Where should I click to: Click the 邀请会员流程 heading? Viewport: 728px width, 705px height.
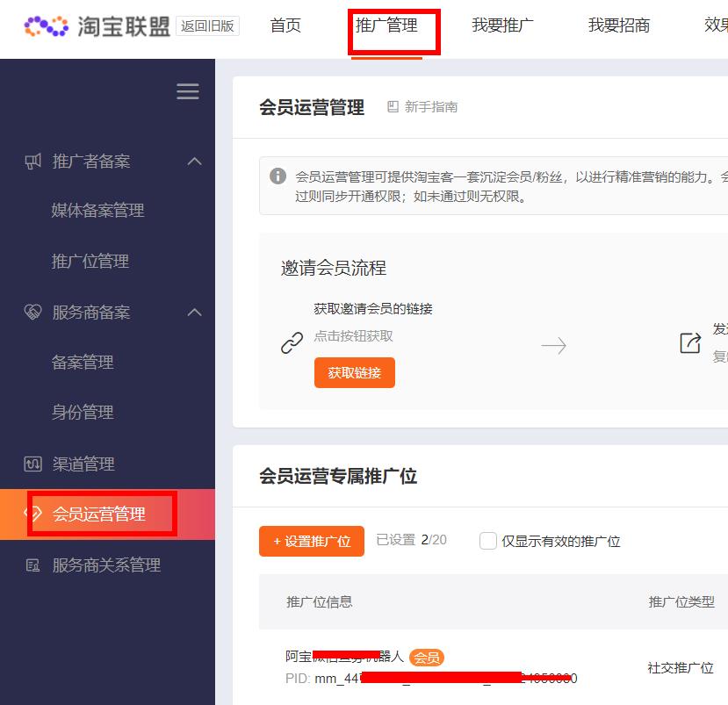pyautogui.click(x=334, y=268)
